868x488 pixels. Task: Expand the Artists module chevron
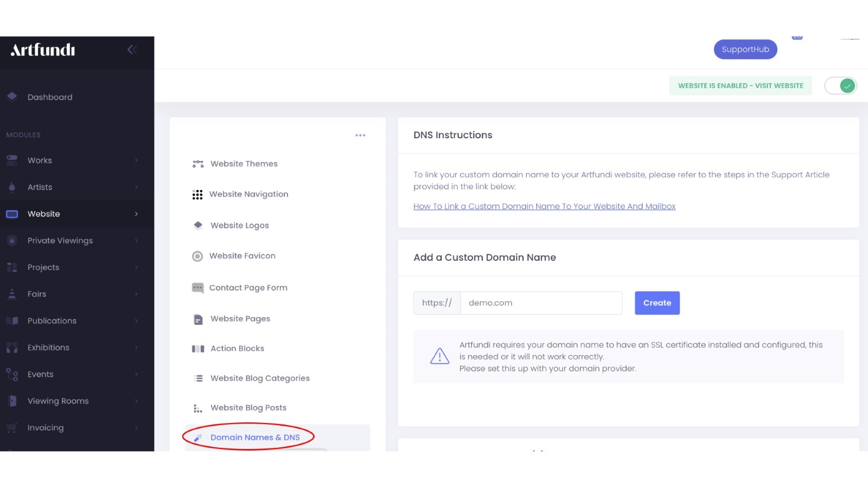pos(136,187)
